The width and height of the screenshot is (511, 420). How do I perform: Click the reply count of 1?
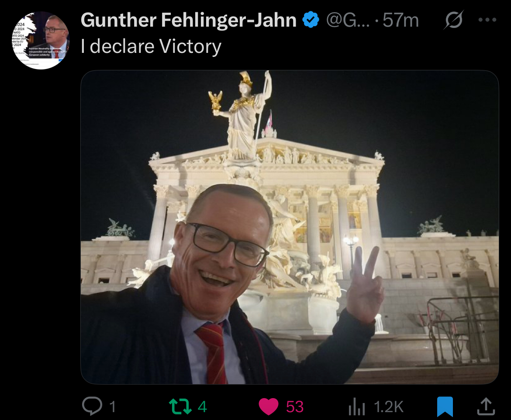pos(112,406)
